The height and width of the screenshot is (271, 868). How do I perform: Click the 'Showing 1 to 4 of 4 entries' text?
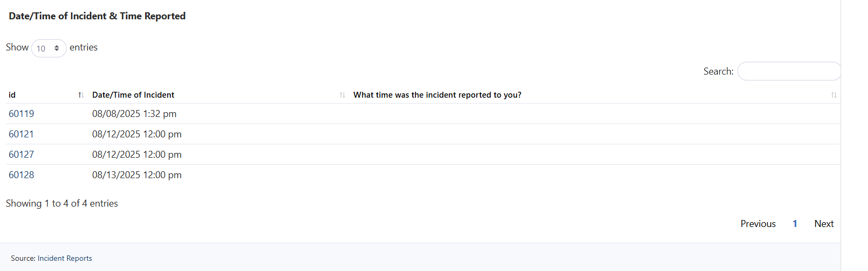62,203
